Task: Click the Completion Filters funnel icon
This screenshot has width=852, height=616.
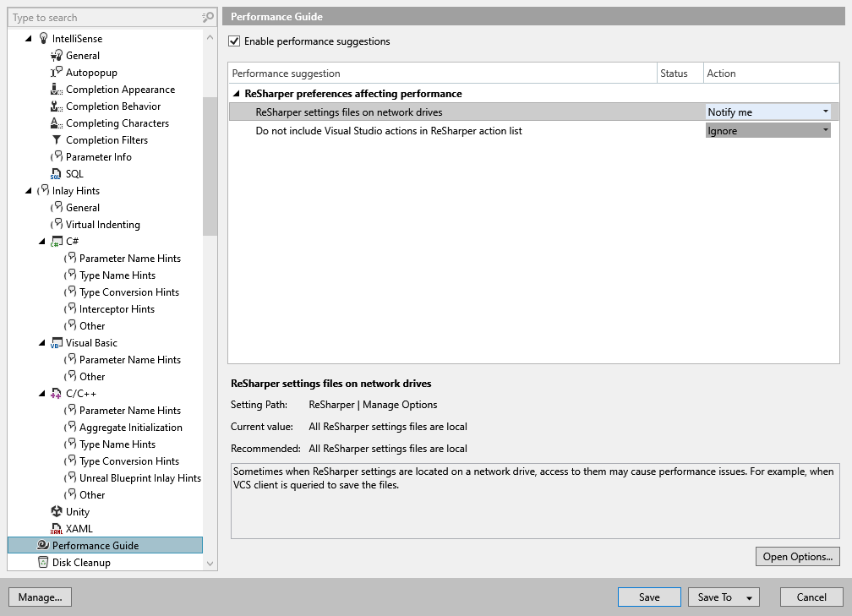Action: pos(57,139)
